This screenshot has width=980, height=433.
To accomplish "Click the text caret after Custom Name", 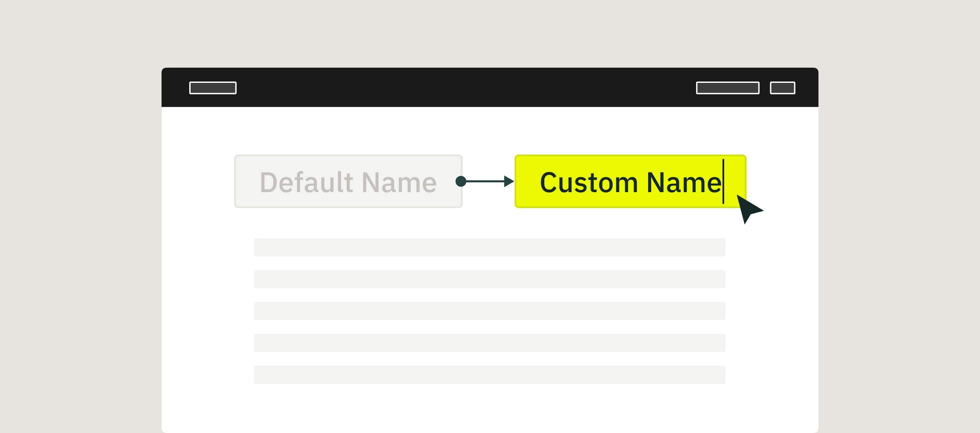I will point(723,181).
